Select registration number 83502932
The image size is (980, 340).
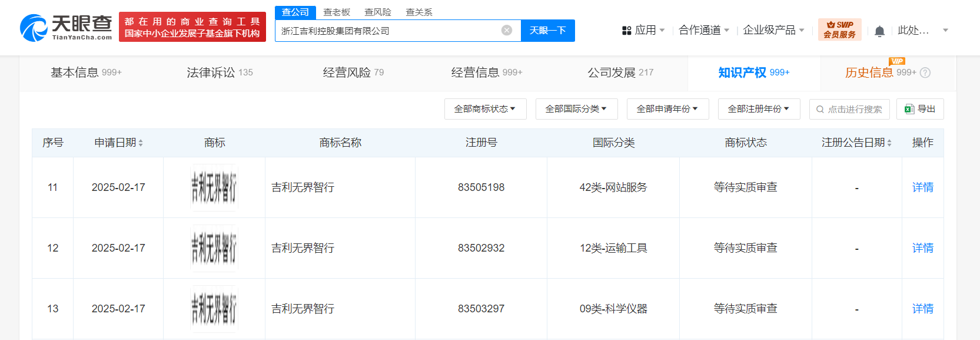481,248
